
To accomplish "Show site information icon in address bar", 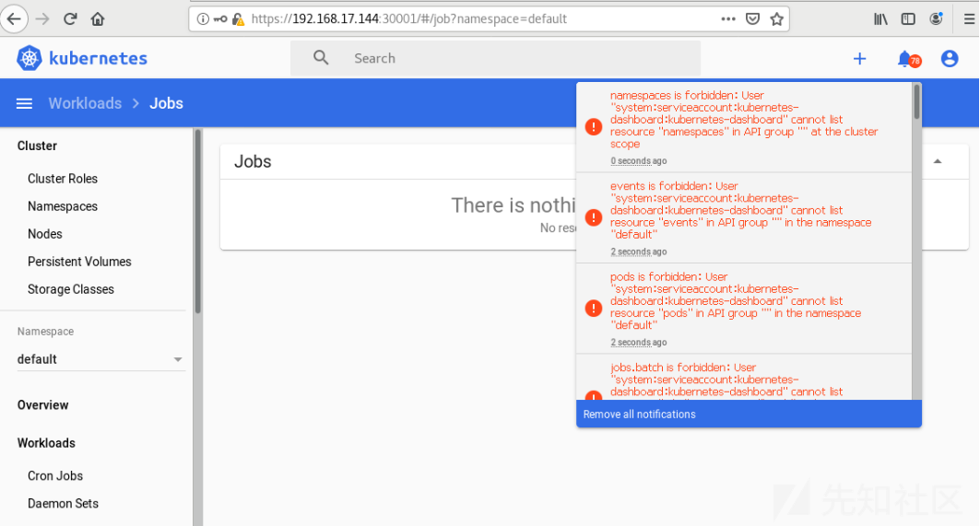I will [x=203, y=18].
